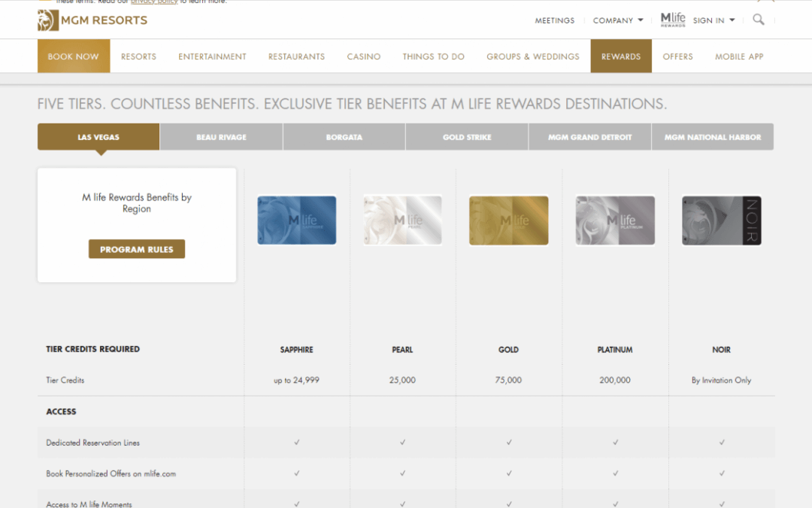812x508 pixels.
Task: Click the privacy policy link
Action: [153, 2]
